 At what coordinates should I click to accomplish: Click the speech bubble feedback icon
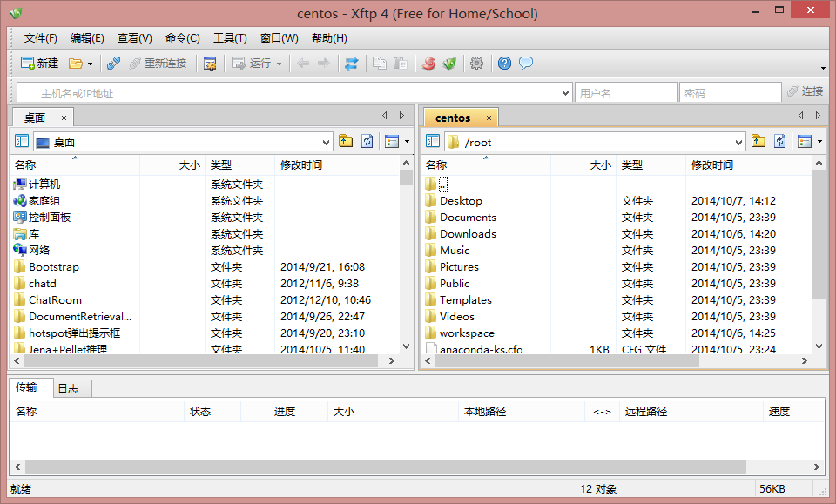pos(526,64)
